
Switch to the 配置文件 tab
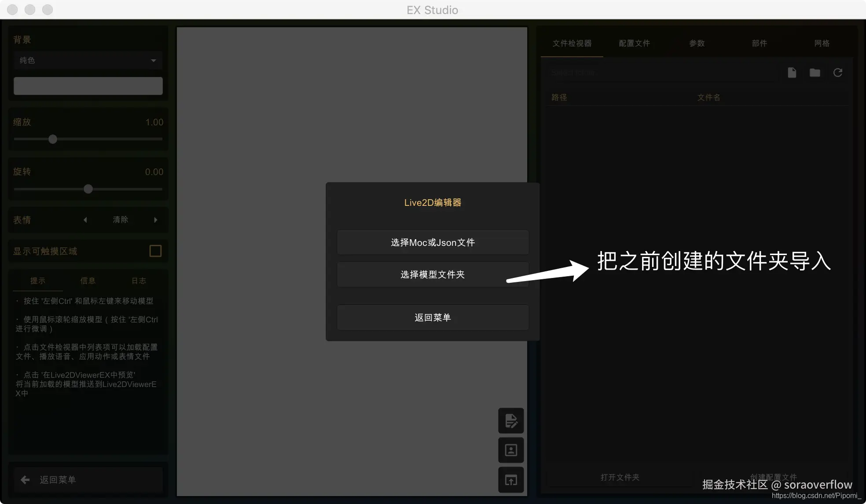tap(634, 43)
